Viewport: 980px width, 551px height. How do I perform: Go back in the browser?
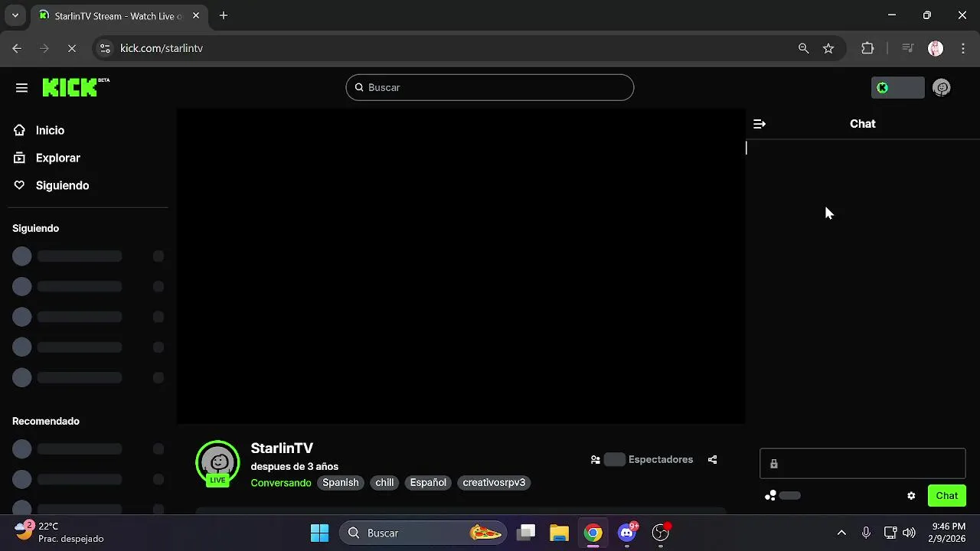tap(18, 48)
